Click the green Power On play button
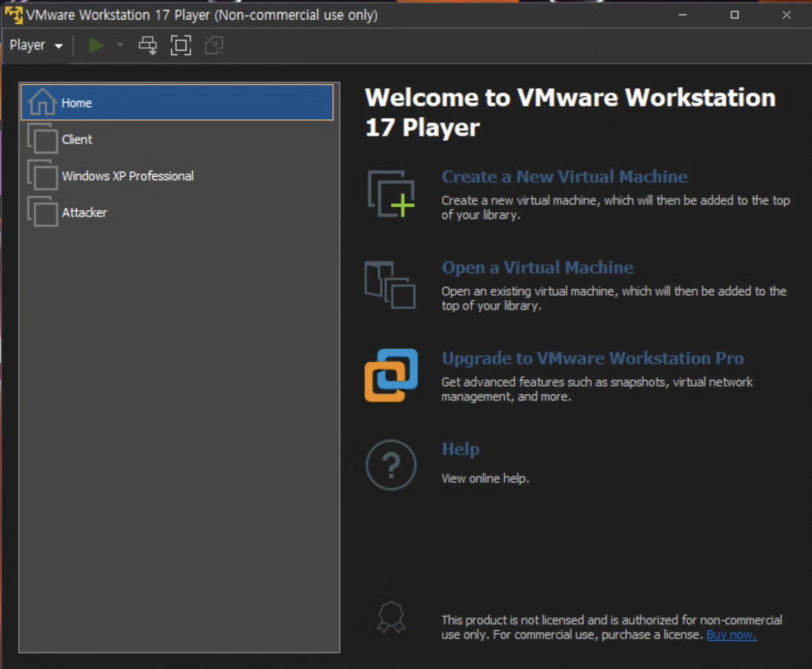Image resolution: width=812 pixels, height=669 pixels. pos(96,45)
